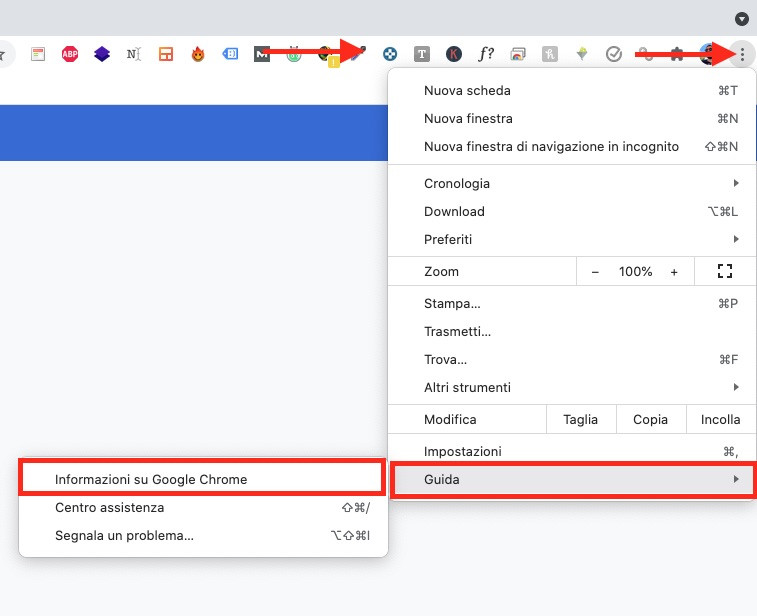Click the 100% zoom value
The height and width of the screenshot is (616, 757).
(635, 271)
